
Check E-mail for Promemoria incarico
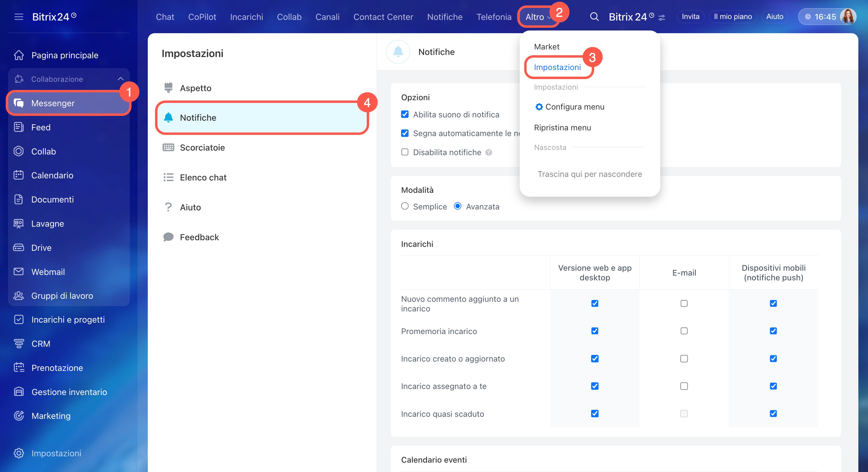[684, 331]
